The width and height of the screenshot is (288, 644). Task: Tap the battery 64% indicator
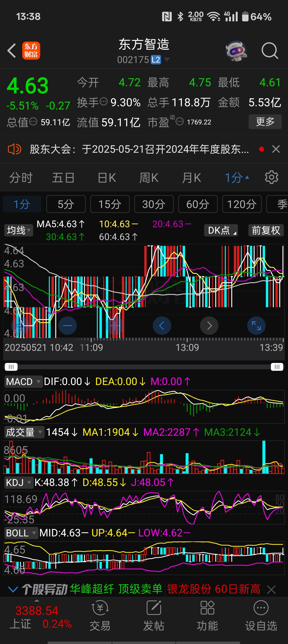(257, 17)
